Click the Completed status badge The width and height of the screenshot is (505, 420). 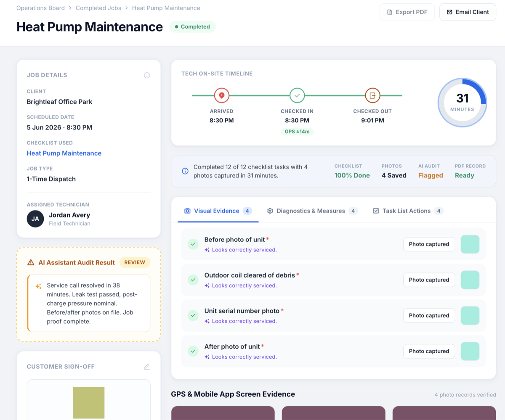pos(192,27)
